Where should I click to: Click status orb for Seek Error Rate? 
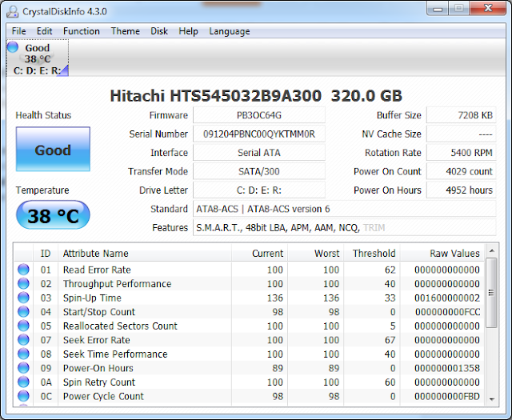23,340
